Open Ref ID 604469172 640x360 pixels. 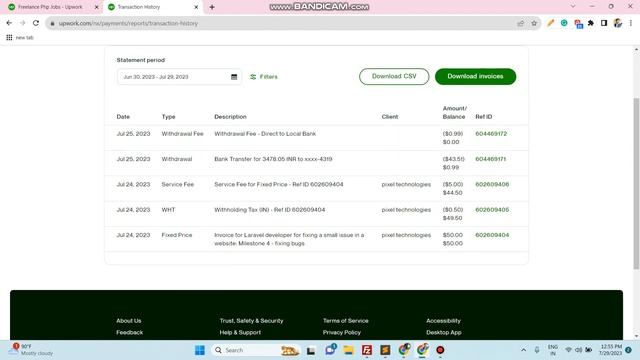tap(491, 134)
